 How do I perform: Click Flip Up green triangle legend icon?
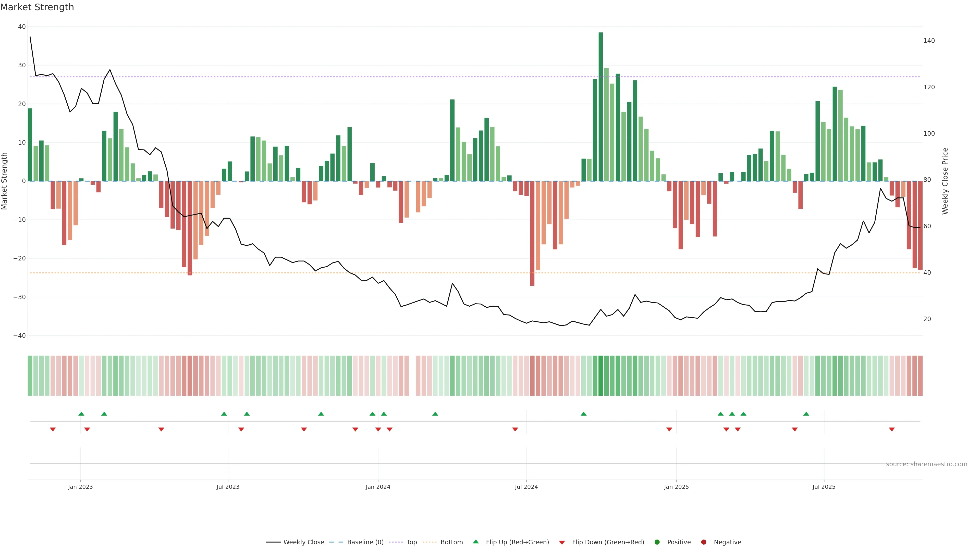[475, 542]
